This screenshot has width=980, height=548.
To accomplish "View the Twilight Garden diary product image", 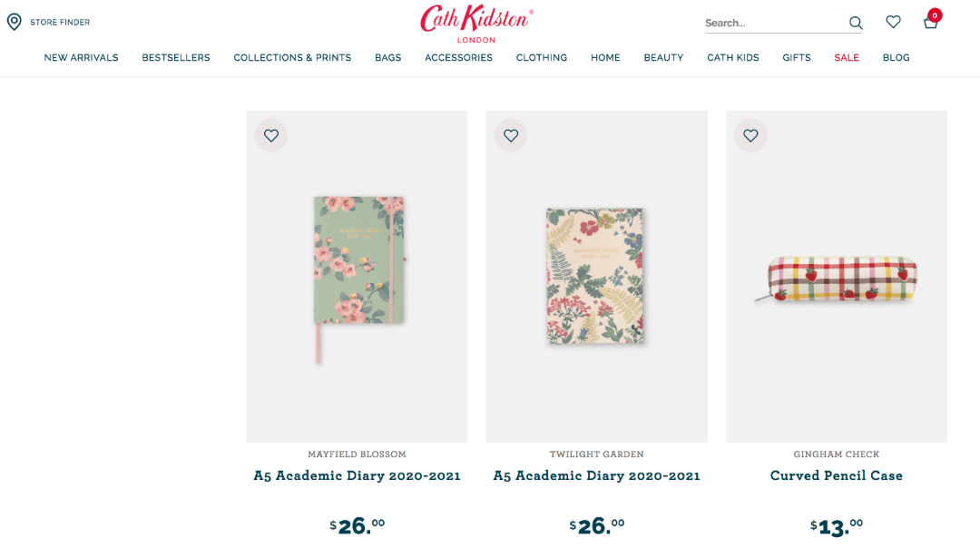I will coord(596,275).
